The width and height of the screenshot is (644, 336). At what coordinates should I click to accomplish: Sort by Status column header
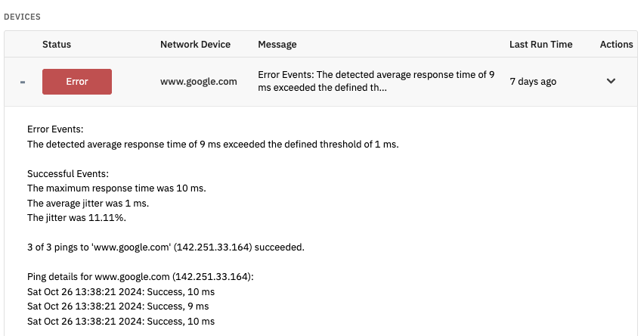(57, 45)
